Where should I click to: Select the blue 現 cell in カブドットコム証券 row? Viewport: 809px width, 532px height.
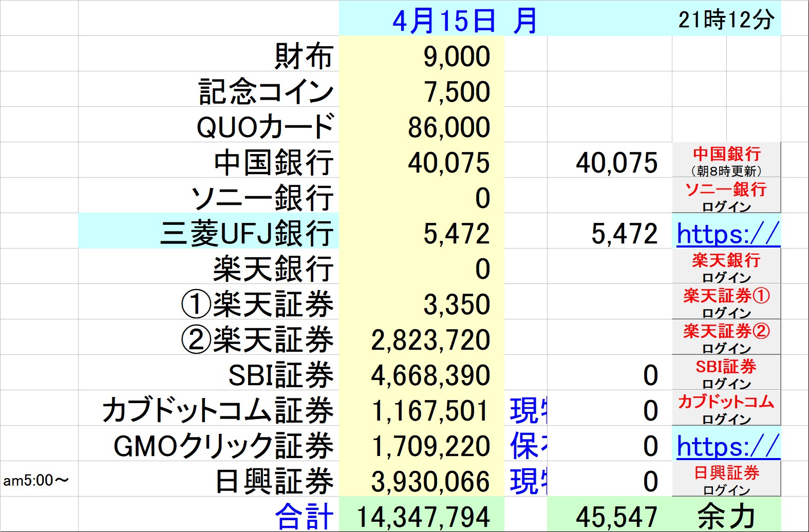click(526, 408)
